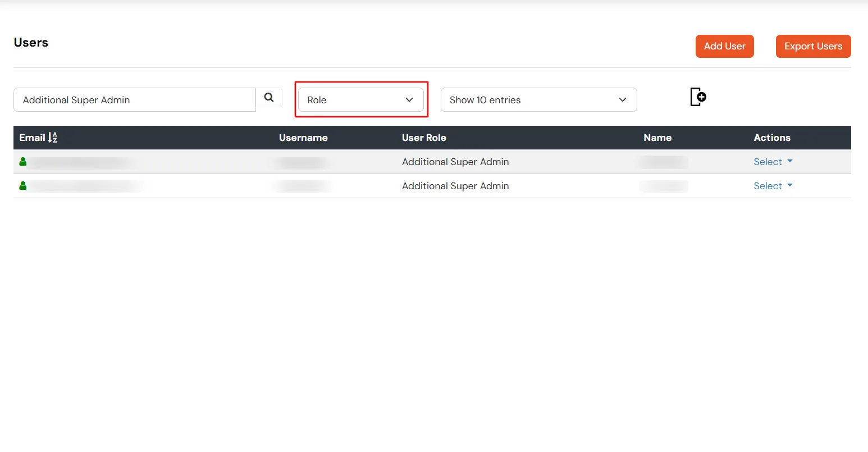Open the Role filter dropdown
This screenshot has width=868, height=452.
point(361,100)
